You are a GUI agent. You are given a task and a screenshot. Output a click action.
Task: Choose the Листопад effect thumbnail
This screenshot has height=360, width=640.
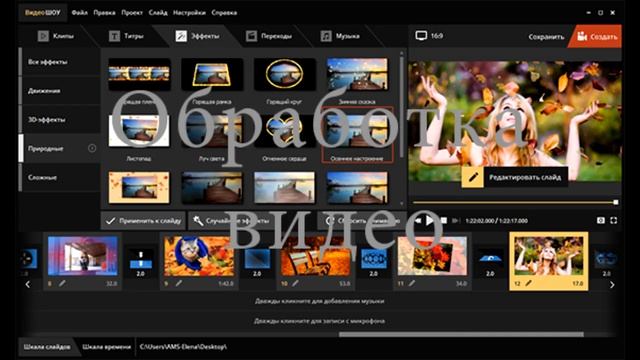pyautogui.click(x=139, y=131)
